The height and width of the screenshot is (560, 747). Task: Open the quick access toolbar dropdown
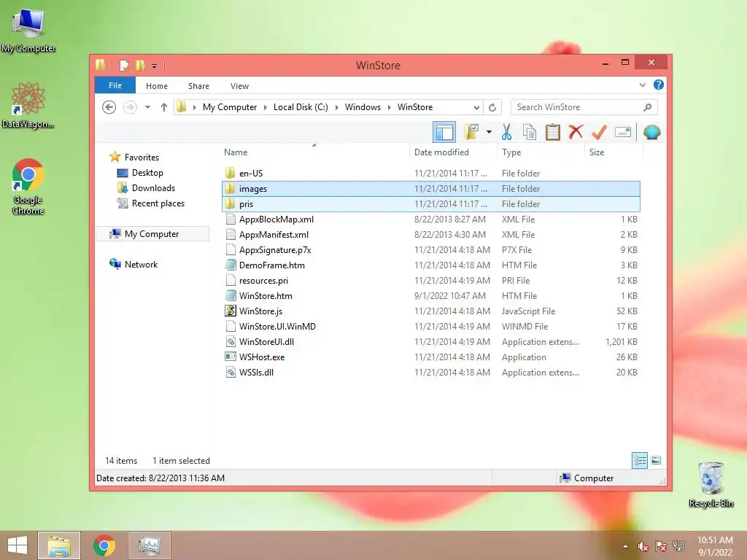[154, 65]
